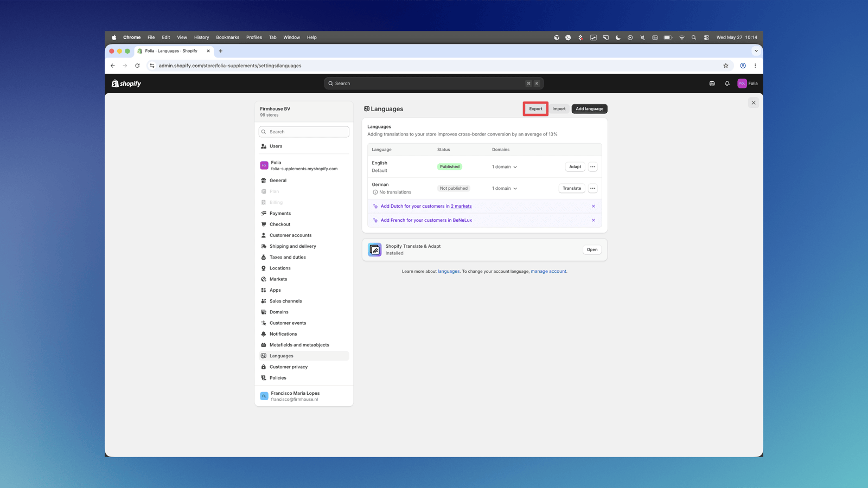868x488 pixels.
Task: Open the Apple menu
Action: click(114, 37)
